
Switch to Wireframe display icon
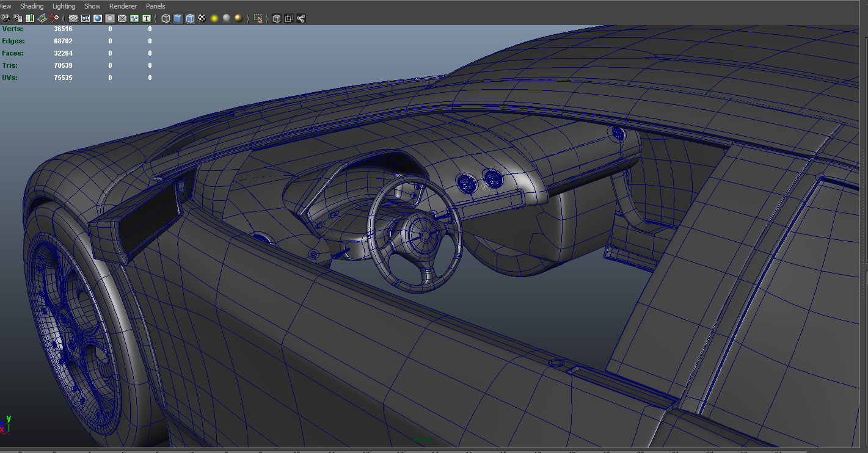166,18
